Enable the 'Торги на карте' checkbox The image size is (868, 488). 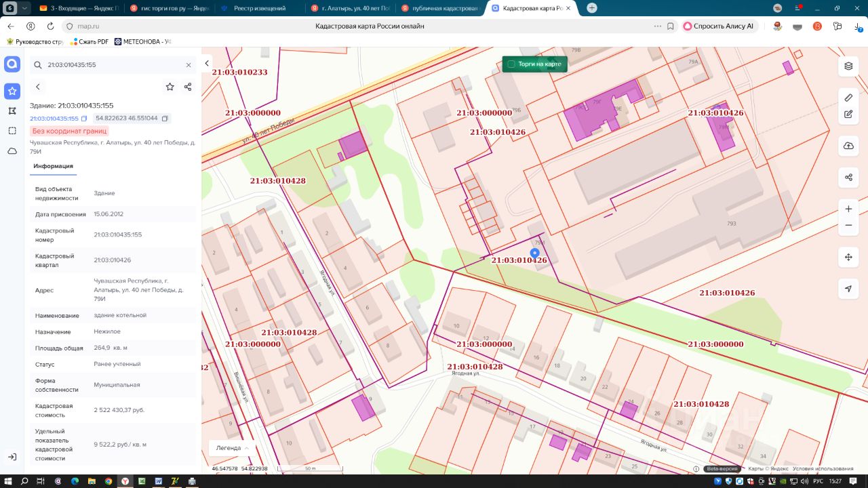pyautogui.click(x=511, y=64)
